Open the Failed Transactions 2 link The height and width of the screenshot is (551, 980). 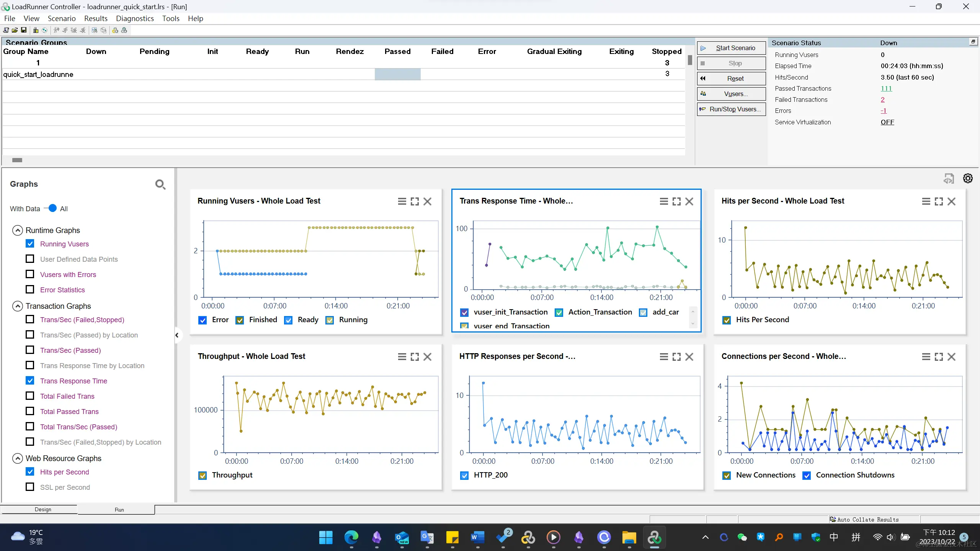coord(883,99)
